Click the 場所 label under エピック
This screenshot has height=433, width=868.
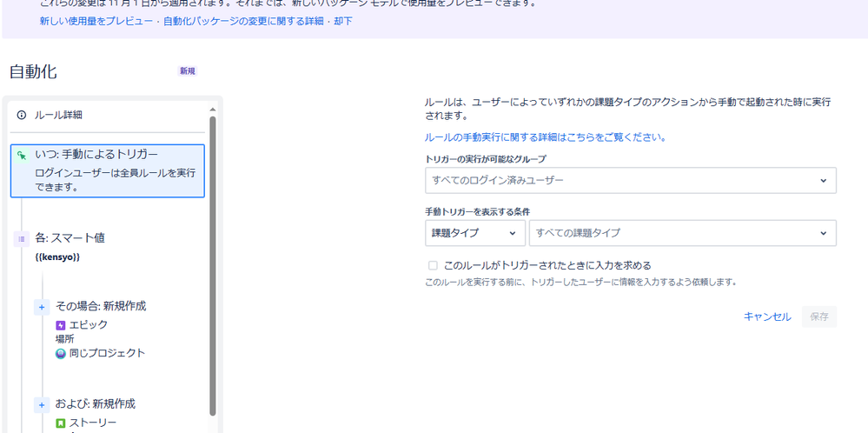(65, 339)
